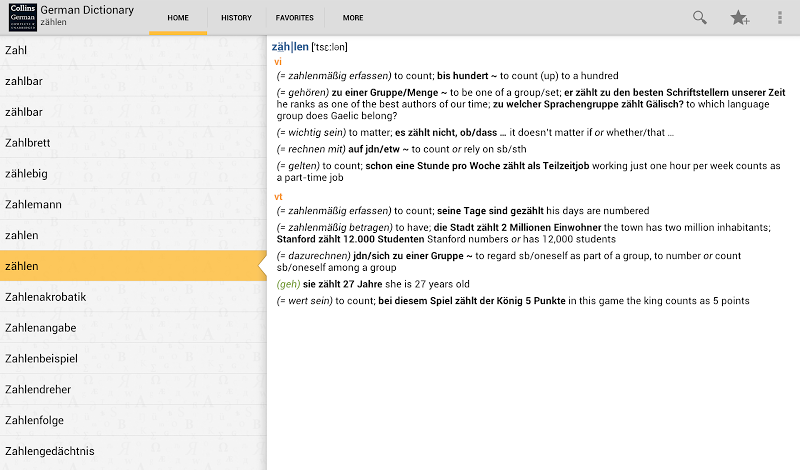Tap the 'vi' part-of-speech label
The height and width of the screenshot is (470, 800).
[278, 62]
